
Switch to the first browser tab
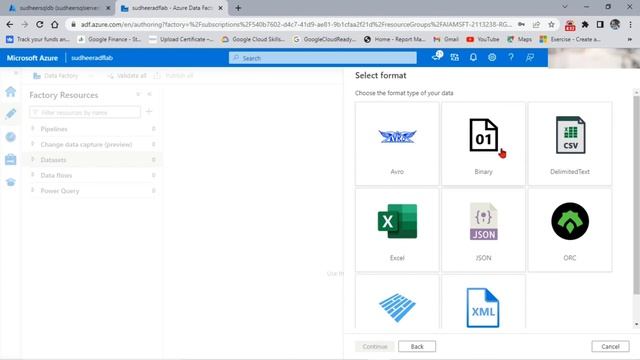pyautogui.click(x=59, y=8)
